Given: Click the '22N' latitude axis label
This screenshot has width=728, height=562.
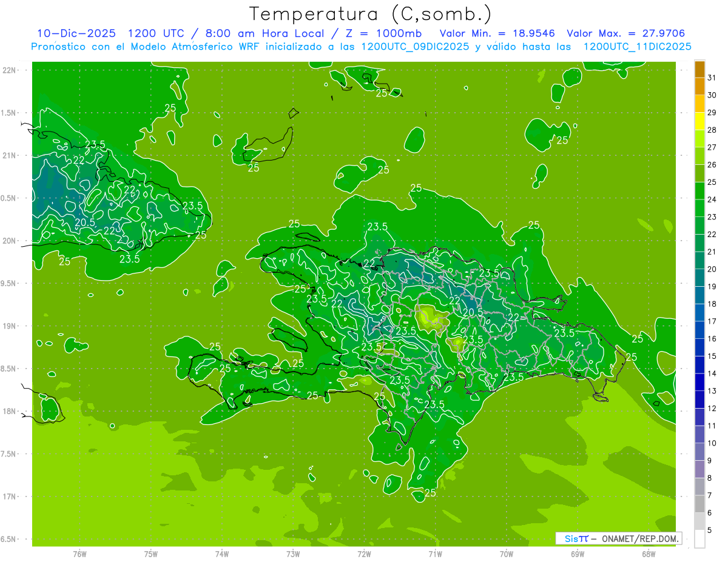Looking at the screenshot, I should (x=9, y=70).
